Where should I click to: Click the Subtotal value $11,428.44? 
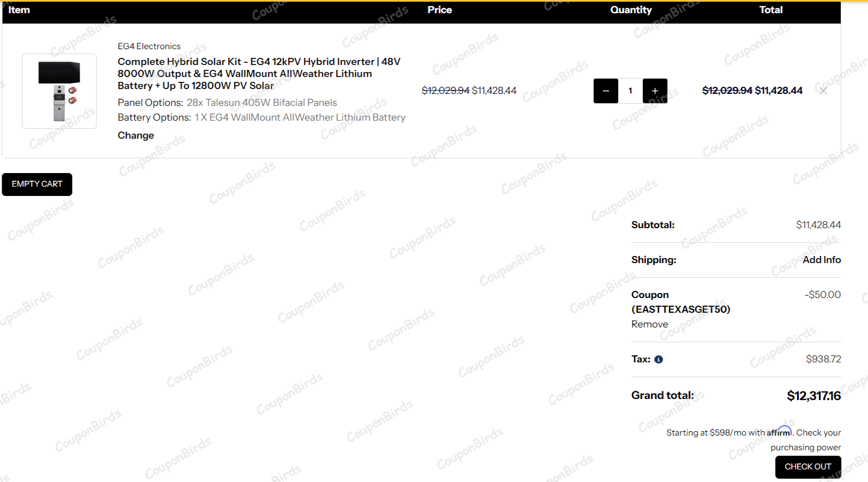click(x=818, y=225)
